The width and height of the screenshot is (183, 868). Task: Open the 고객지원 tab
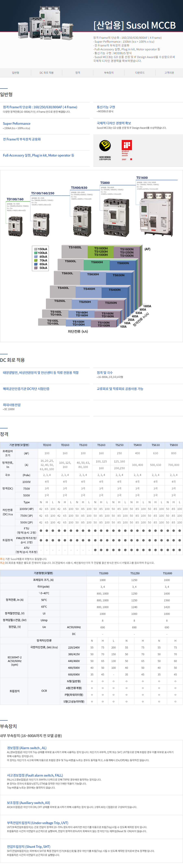[169, 73]
